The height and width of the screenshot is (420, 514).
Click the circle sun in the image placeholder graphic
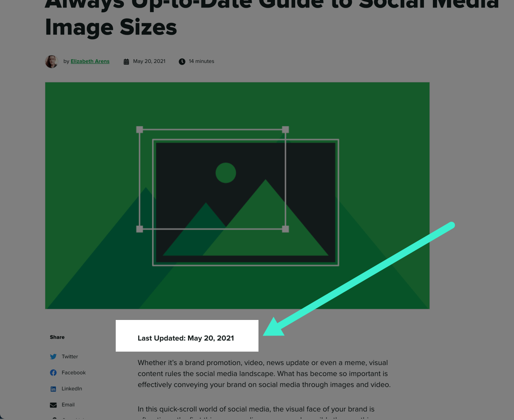point(226,173)
